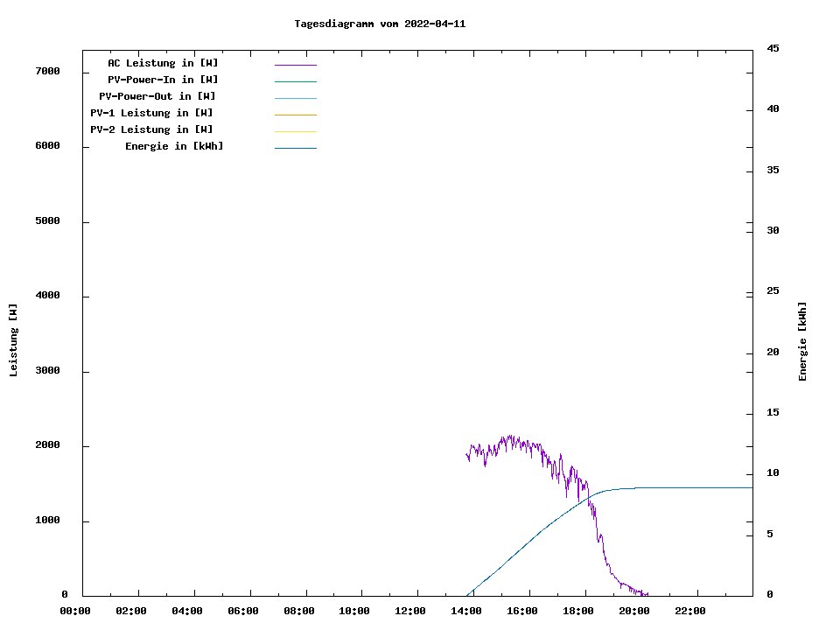Click the 4000 tick on the left axis
840x630 pixels.
(x=48, y=296)
